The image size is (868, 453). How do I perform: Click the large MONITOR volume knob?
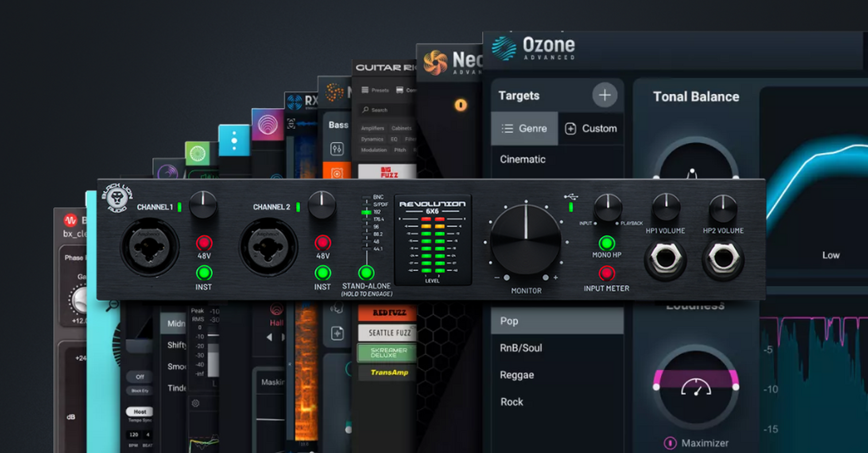click(x=526, y=240)
